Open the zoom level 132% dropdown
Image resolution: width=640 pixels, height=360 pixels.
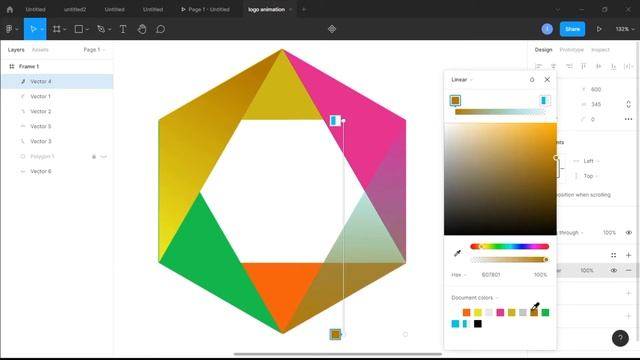coord(625,29)
